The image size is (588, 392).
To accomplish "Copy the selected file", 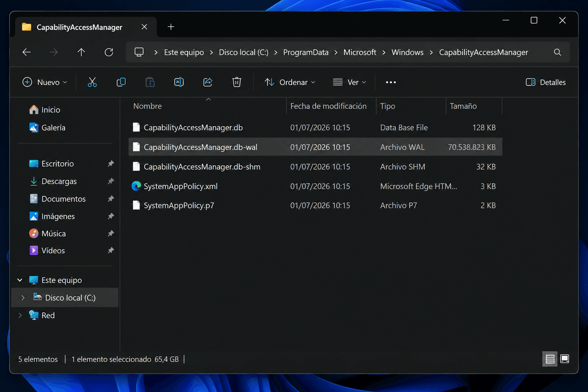I will point(121,82).
